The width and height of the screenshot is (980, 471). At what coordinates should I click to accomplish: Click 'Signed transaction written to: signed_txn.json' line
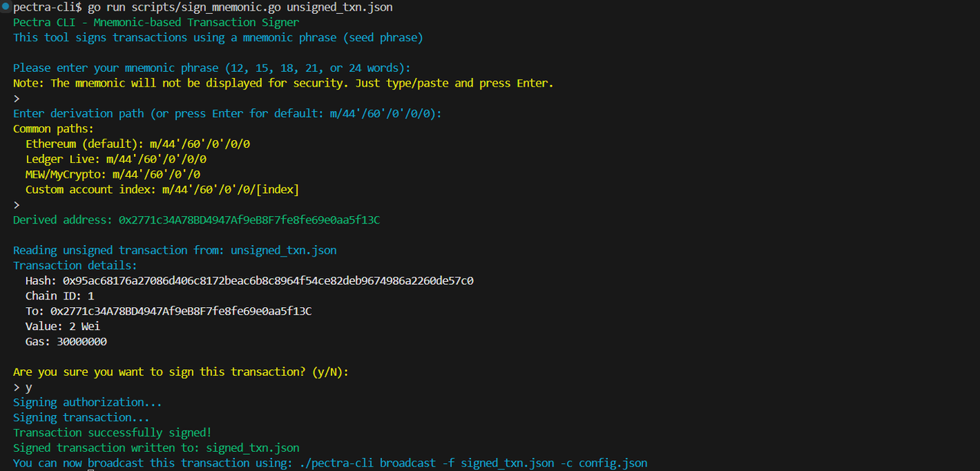tap(156, 447)
